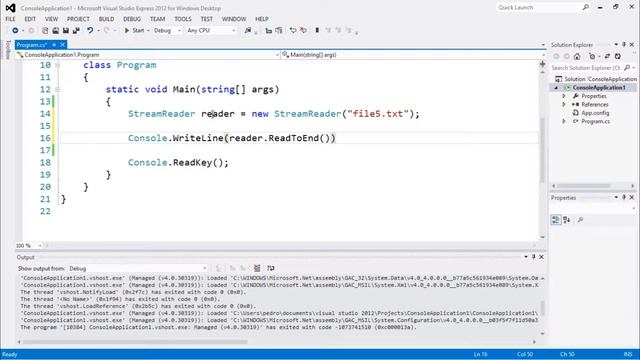
Task: Toggle word wrap in Output window
Action: point(271,268)
